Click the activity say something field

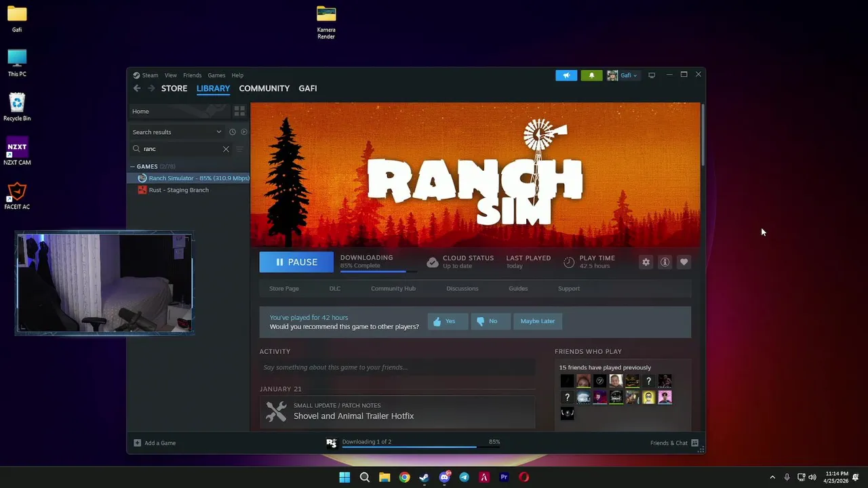(397, 367)
